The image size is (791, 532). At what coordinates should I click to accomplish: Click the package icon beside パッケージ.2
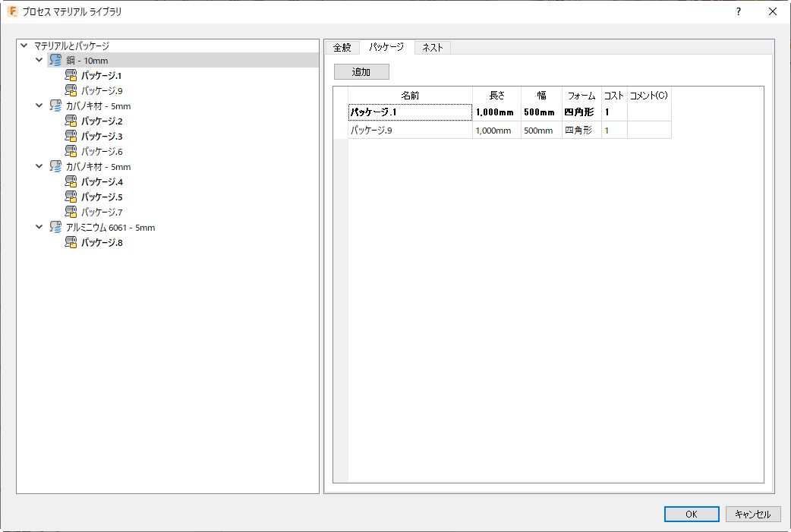(71, 121)
